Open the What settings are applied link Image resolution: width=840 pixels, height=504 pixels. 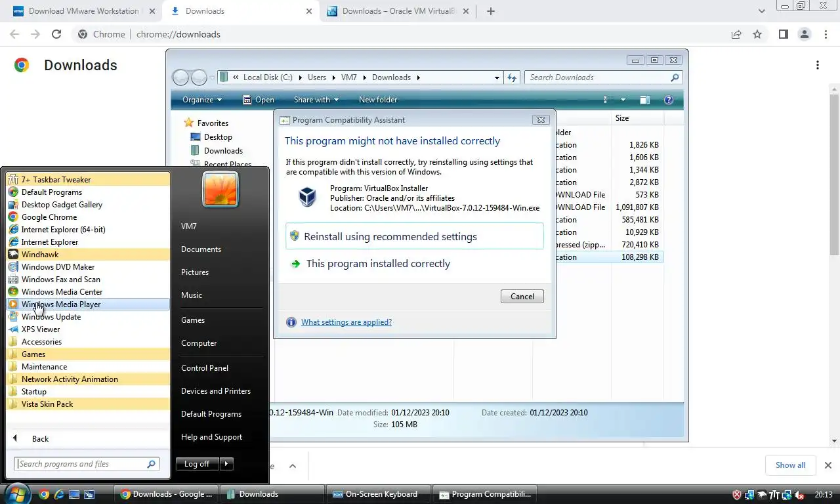346,322
